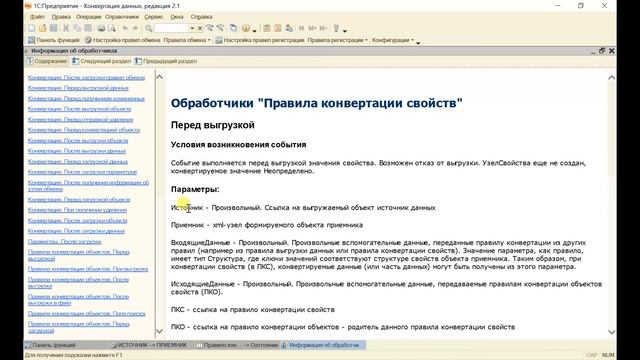
Task: Click the Paste toolbar icon
Action: coord(88,28)
